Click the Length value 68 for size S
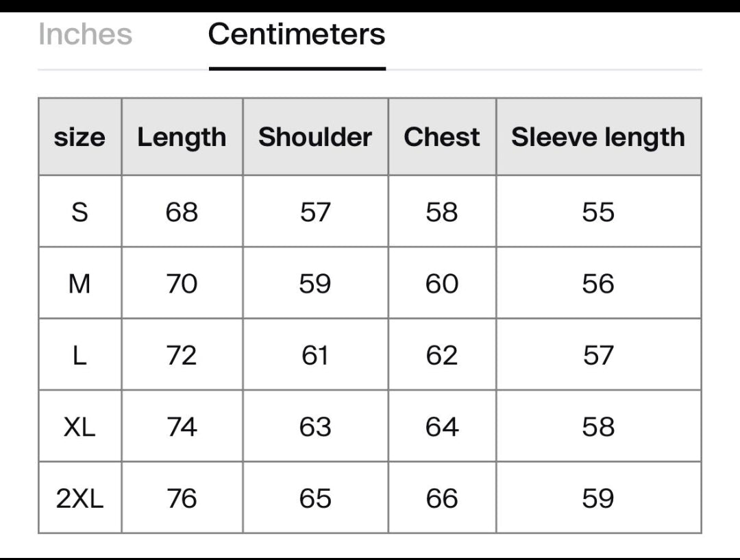This screenshot has height=560, width=740. (x=182, y=212)
